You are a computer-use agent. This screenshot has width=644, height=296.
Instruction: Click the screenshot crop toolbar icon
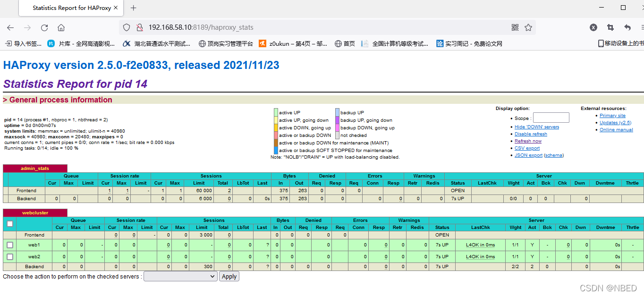[x=610, y=28]
